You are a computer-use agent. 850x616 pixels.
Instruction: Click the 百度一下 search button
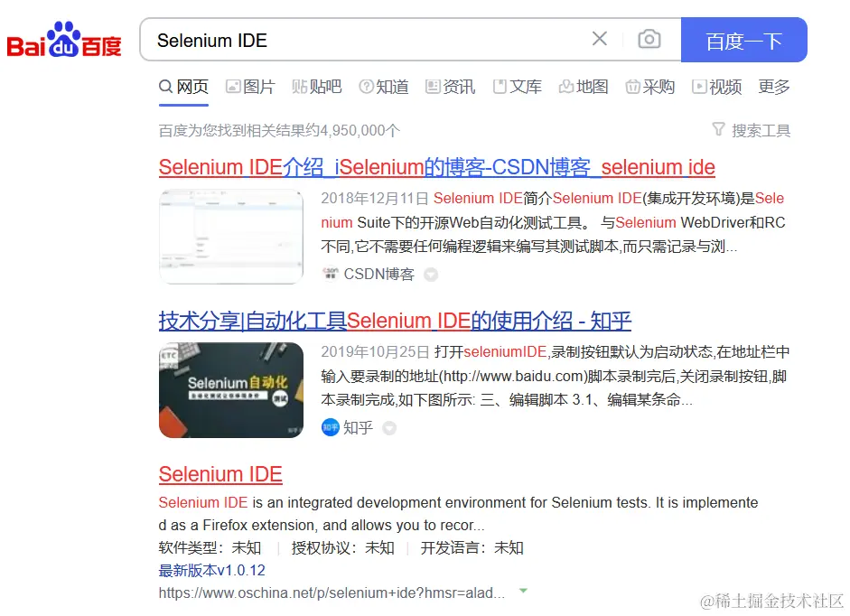point(743,39)
